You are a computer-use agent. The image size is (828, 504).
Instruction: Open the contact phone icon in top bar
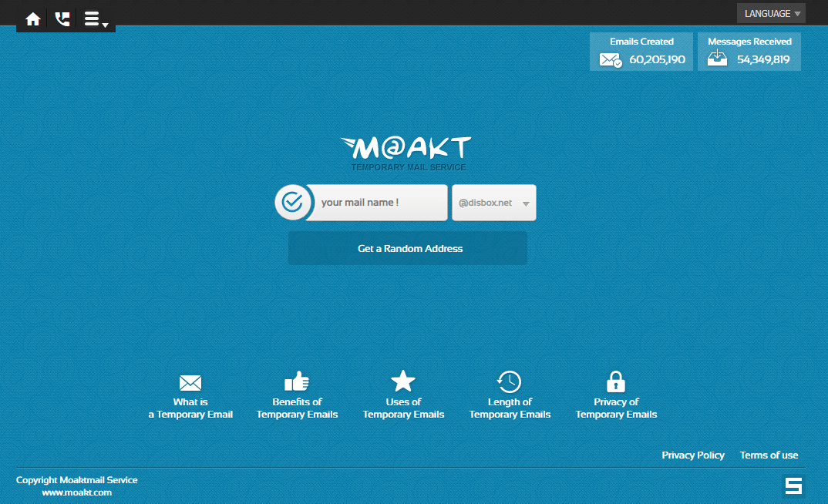tap(62, 18)
